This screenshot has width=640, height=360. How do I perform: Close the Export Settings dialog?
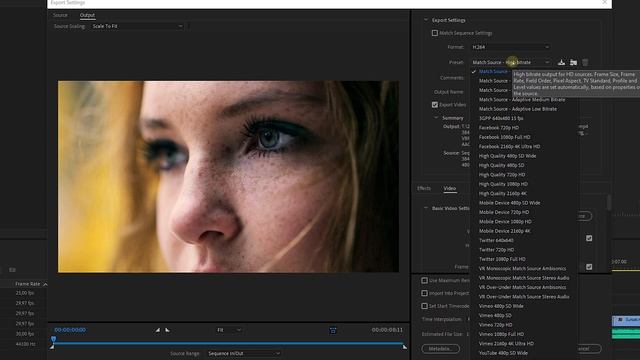604,3
